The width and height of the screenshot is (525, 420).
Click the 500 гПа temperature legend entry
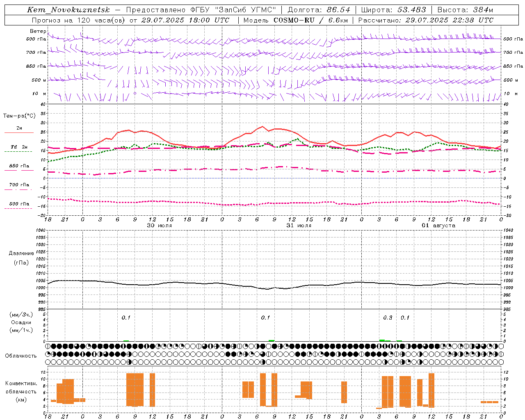click(19, 204)
